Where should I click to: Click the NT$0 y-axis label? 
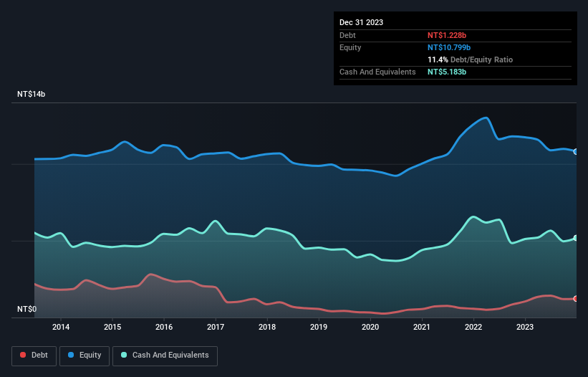27,309
